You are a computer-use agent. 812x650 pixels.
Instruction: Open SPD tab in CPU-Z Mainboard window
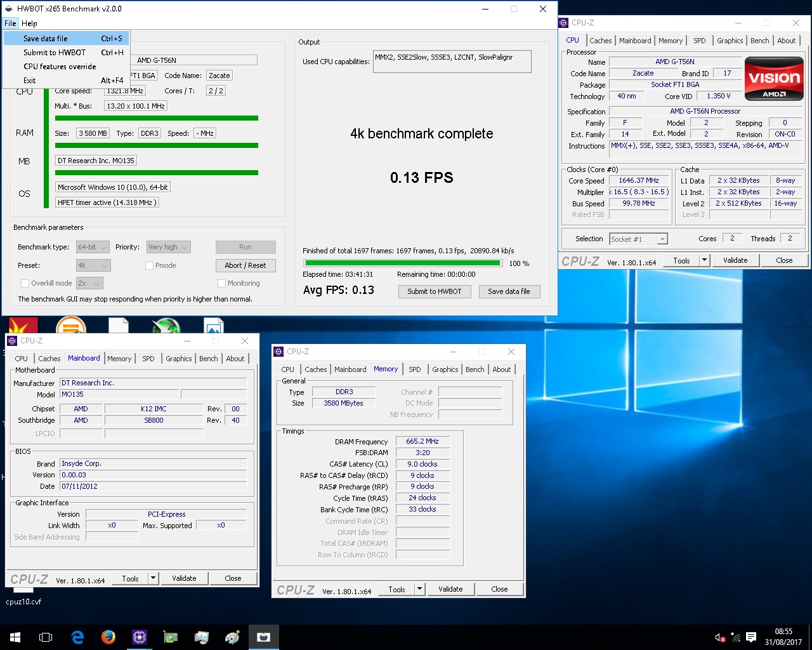click(148, 359)
